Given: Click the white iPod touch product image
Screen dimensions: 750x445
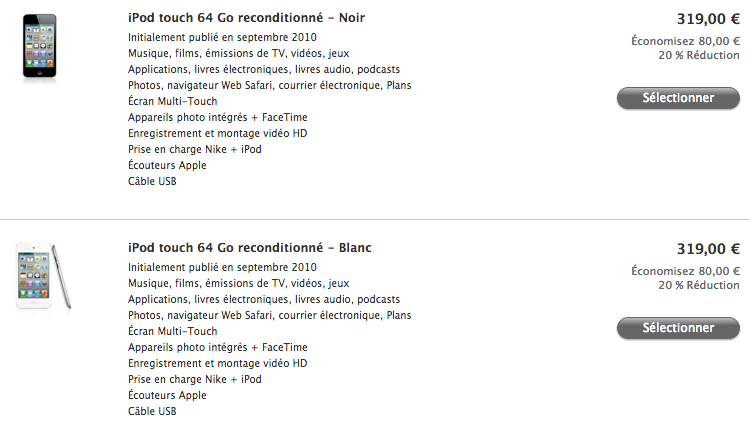Looking at the screenshot, I should 44,276.
